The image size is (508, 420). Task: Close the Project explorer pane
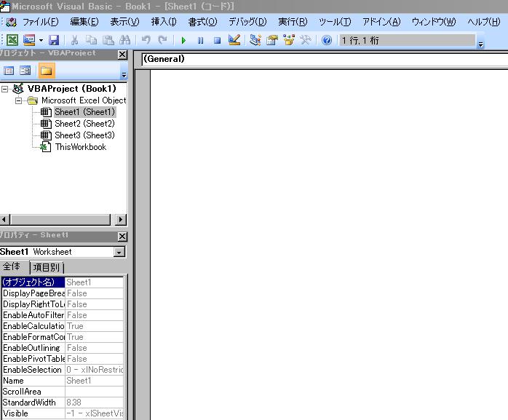[122, 55]
